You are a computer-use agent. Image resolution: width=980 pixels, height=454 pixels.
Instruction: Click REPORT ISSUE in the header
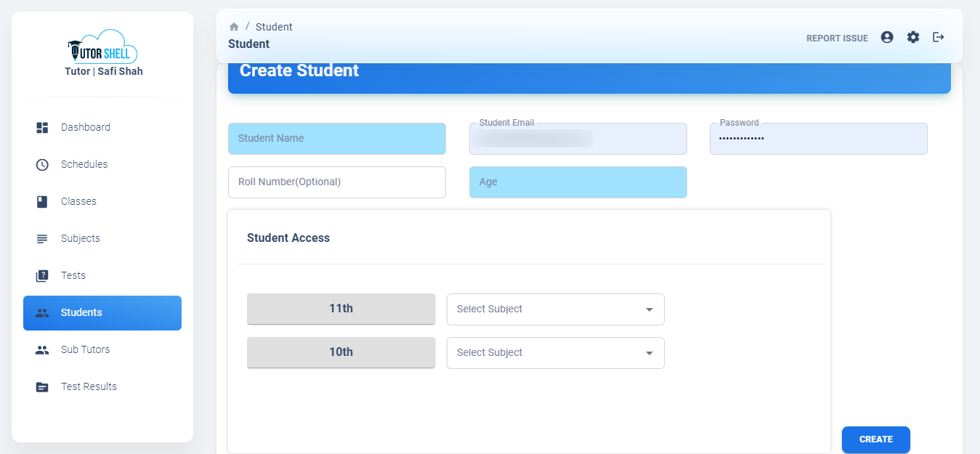tap(837, 38)
